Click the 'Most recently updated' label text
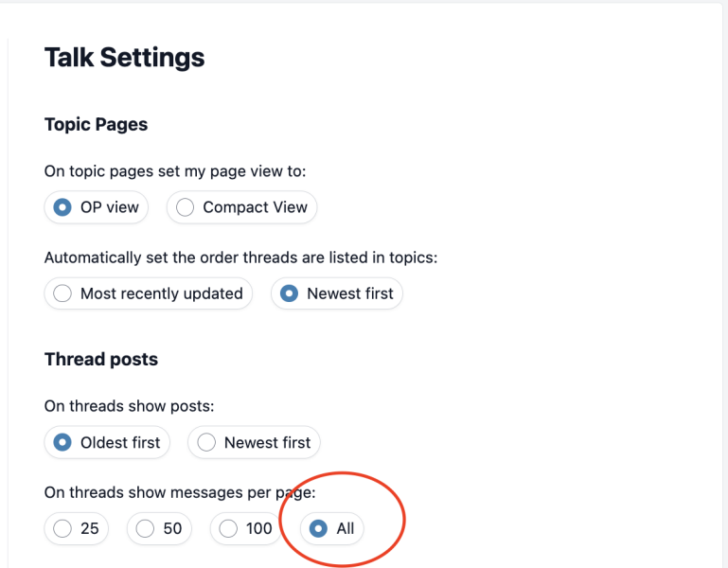The width and height of the screenshot is (728, 568). 161,293
